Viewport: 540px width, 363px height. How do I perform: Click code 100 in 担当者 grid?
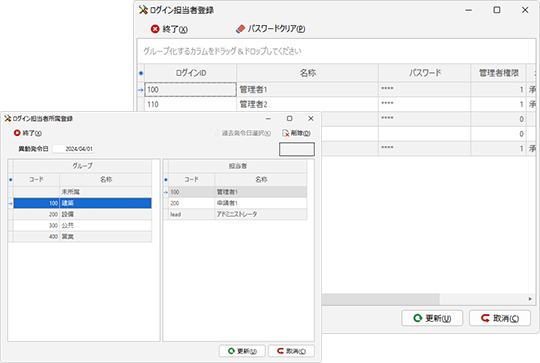click(x=192, y=192)
